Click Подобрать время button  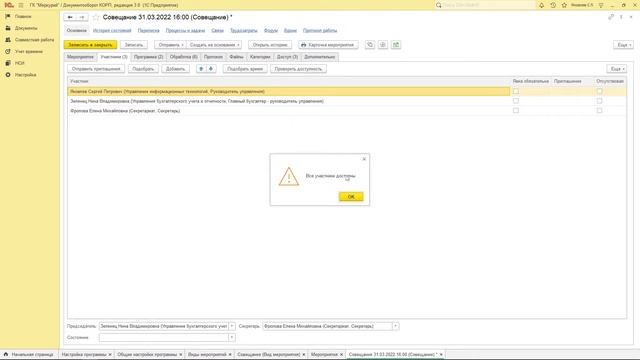(x=245, y=69)
